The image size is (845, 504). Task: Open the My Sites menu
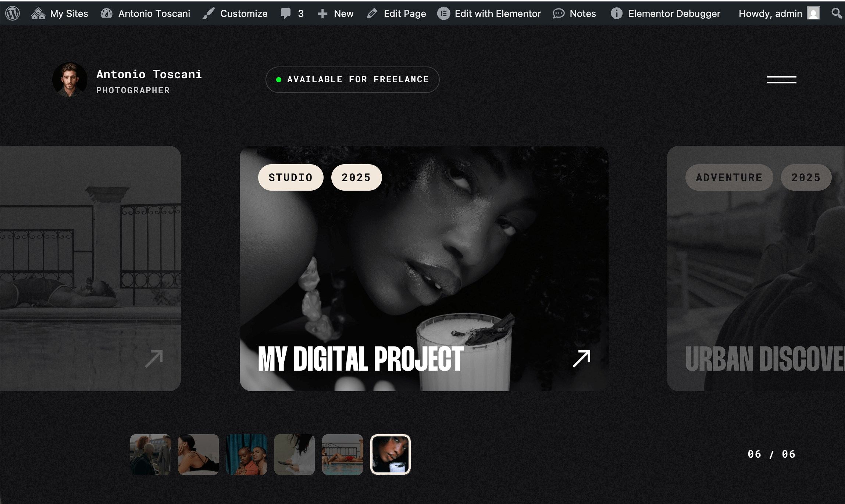pyautogui.click(x=60, y=14)
